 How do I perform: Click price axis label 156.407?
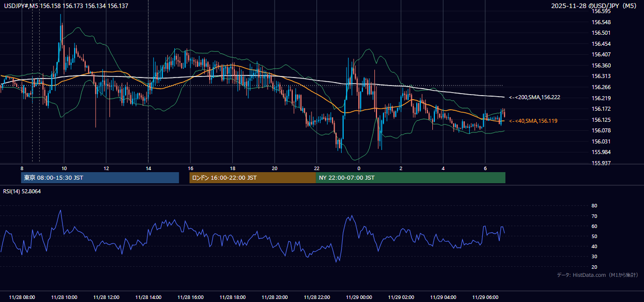coord(601,54)
